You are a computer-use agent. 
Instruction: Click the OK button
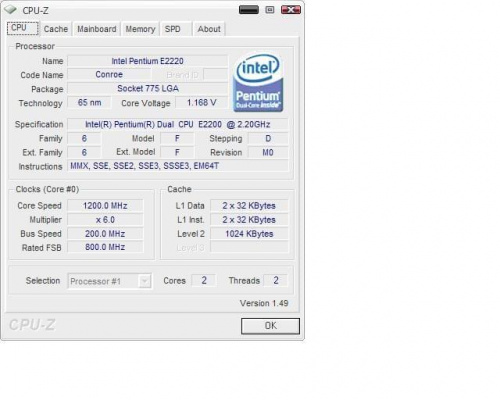point(270,326)
